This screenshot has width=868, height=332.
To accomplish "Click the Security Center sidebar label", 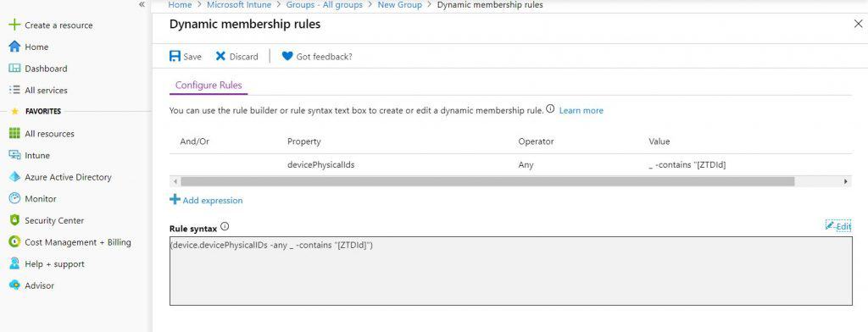I will (x=54, y=220).
